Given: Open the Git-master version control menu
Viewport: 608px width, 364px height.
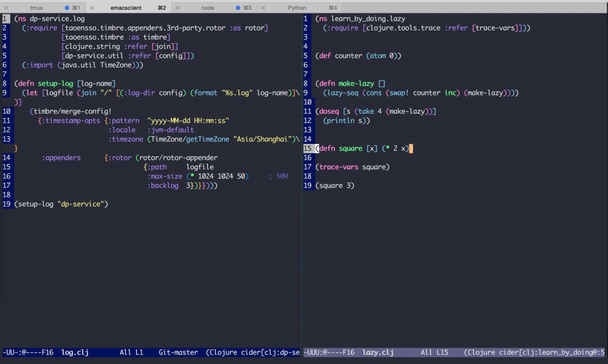Looking at the screenshot, I should [178, 352].
